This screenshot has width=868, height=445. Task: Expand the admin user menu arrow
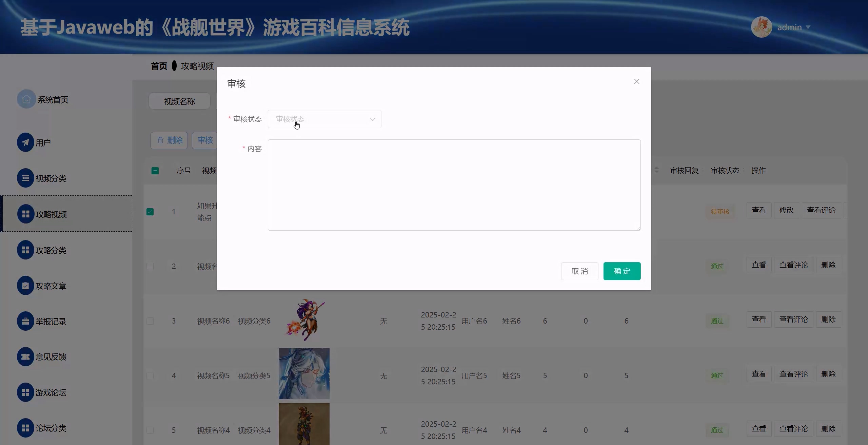pos(808,27)
